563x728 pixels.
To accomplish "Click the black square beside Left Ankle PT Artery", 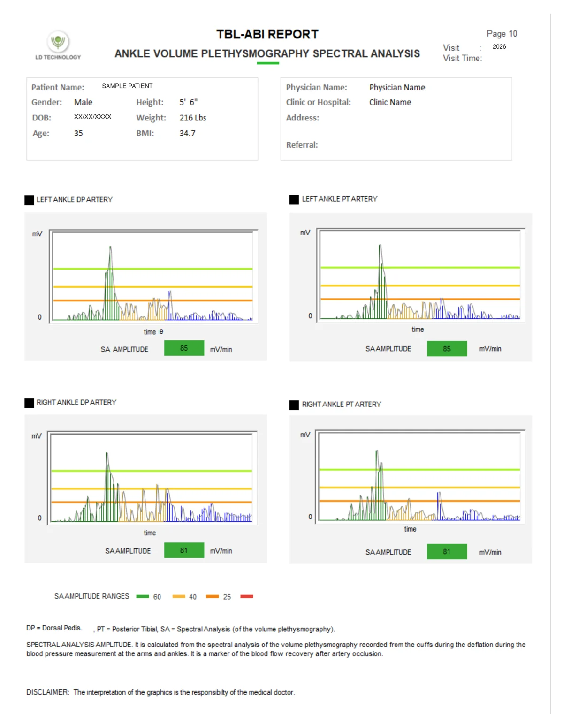I will (x=294, y=200).
